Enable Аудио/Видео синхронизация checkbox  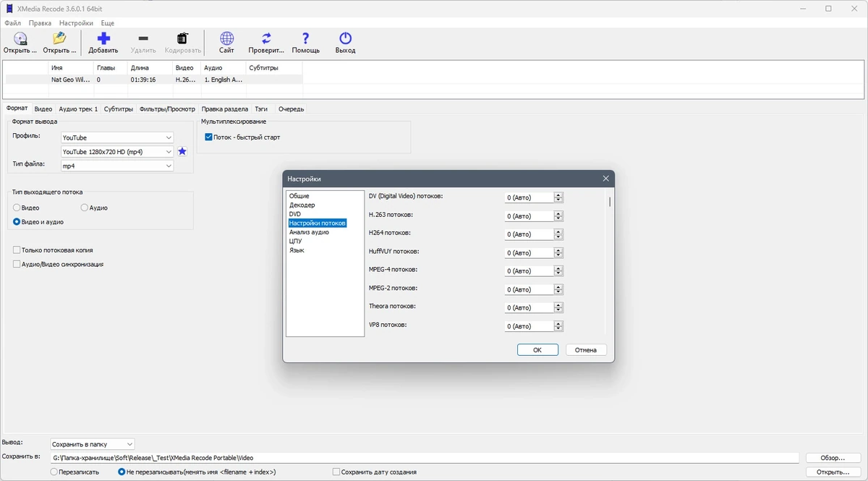[x=17, y=264]
